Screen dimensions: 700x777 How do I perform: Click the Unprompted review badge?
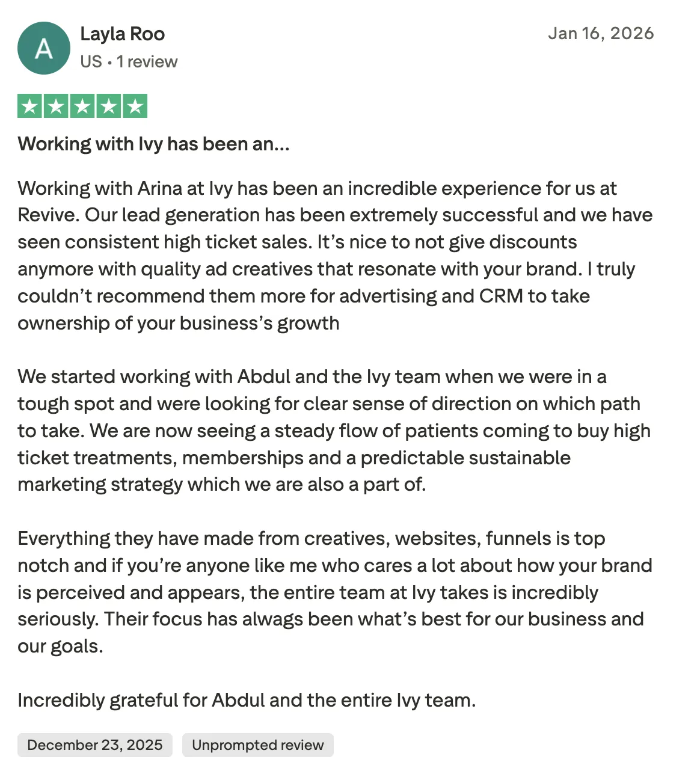pyautogui.click(x=258, y=745)
